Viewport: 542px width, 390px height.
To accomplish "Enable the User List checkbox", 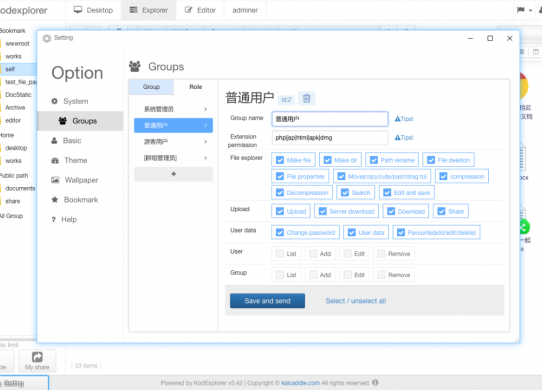I will click(280, 254).
